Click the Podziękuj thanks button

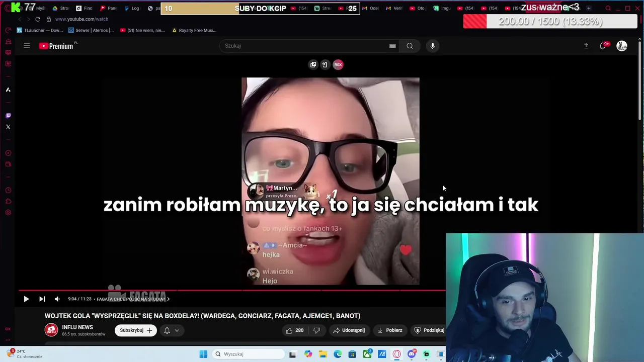click(429, 330)
